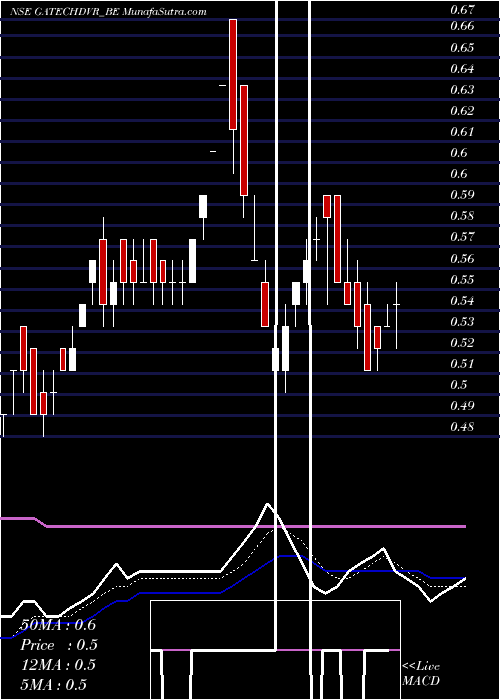Click the 0.49 price axis label
This screenshot has width=500, height=700.
462,406
